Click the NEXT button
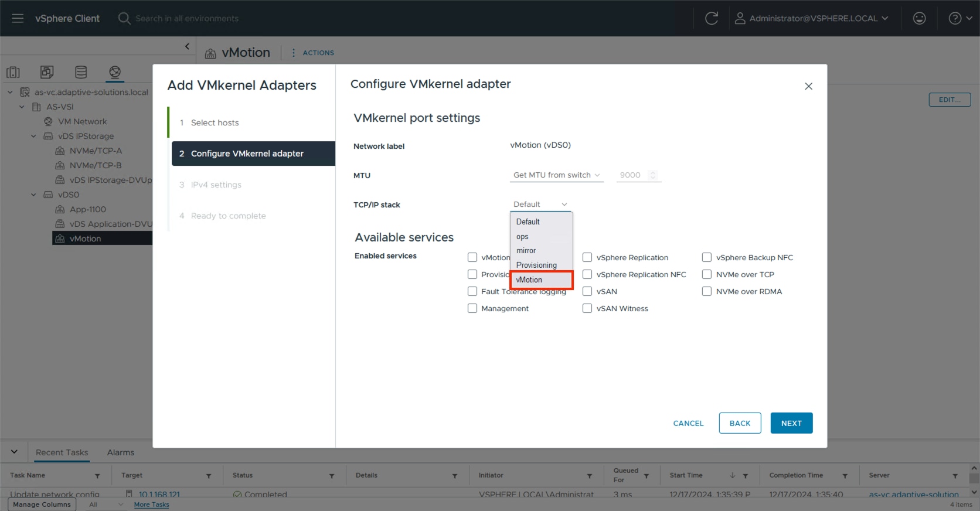The width and height of the screenshot is (980, 511). point(791,423)
